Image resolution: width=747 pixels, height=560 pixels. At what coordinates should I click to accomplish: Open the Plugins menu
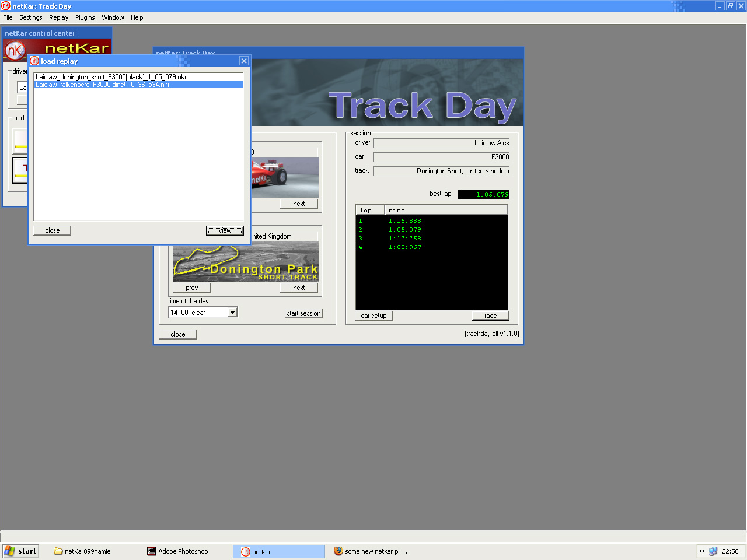pos(85,17)
